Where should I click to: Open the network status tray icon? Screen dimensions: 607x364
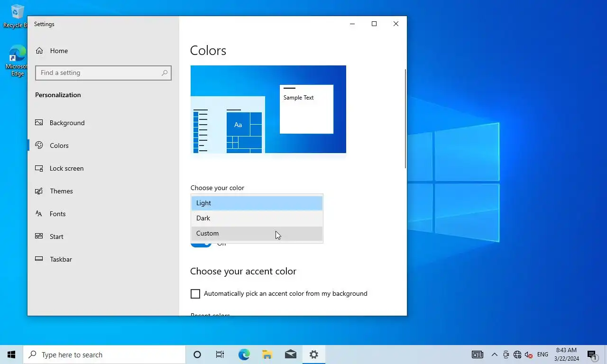(x=517, y=355)
